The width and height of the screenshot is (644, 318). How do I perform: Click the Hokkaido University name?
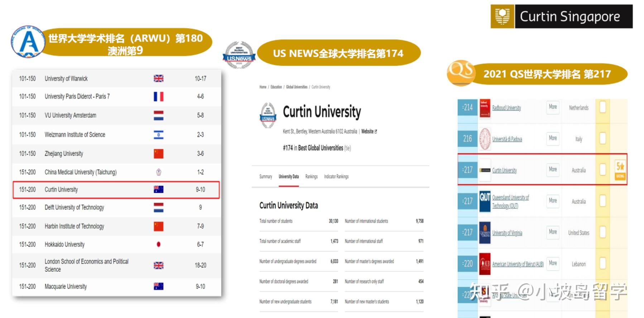[64, 244]
